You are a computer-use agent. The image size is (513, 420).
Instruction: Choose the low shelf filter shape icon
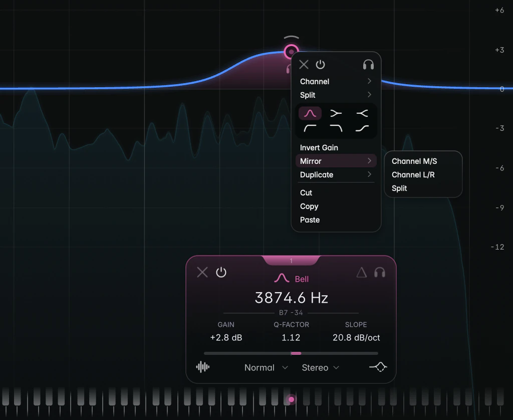point(336,113)
